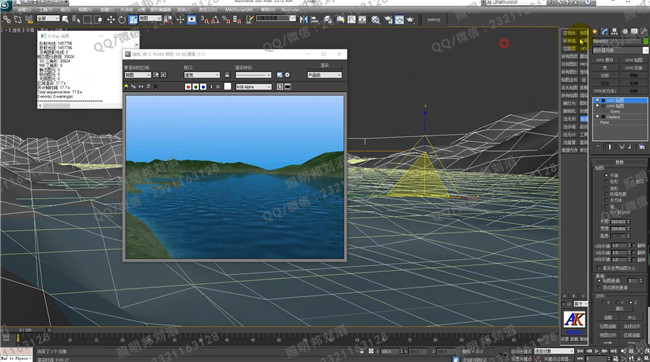650x362 pixels.
Task: Toggle red channel in frame window
Action: click(x=188, y=87)
